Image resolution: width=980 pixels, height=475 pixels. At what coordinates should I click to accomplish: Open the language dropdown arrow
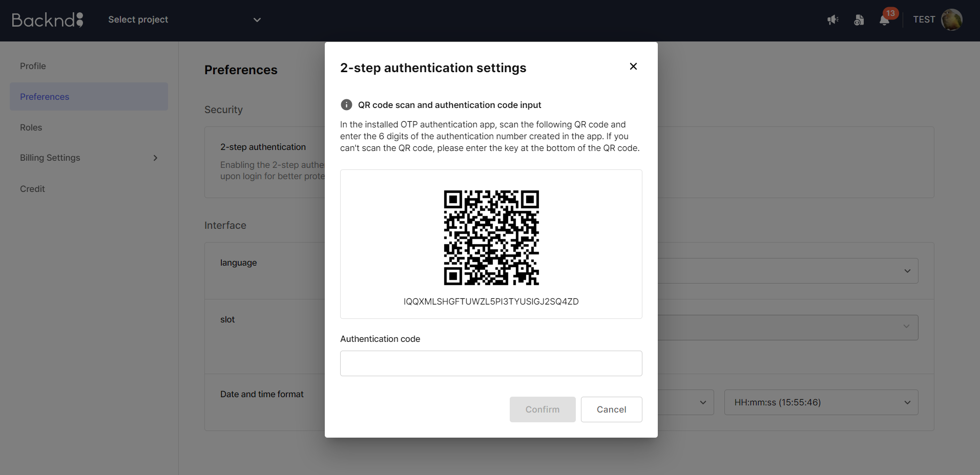907,271
